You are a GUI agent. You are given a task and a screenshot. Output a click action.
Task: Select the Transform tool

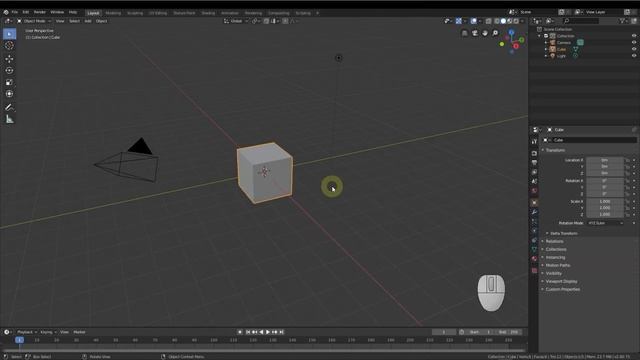9,94
